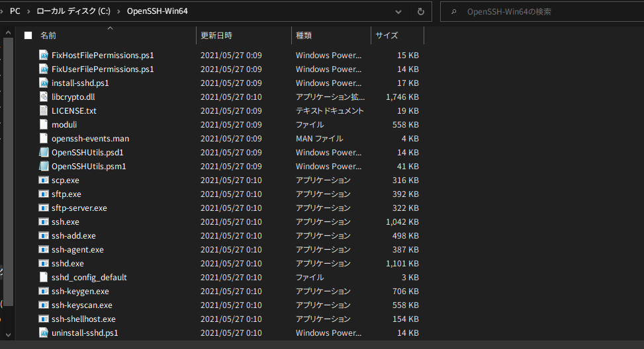Click the ssh-keygen.exe application icon

coord(44,291)
